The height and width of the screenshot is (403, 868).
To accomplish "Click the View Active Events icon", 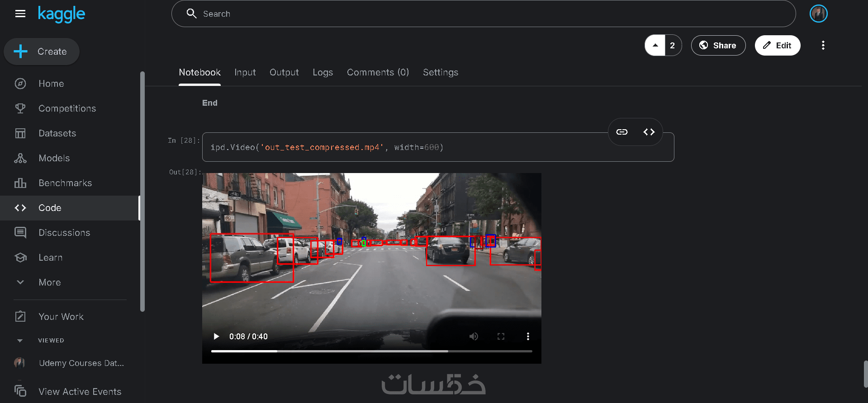I will click(x=20, y=391).
